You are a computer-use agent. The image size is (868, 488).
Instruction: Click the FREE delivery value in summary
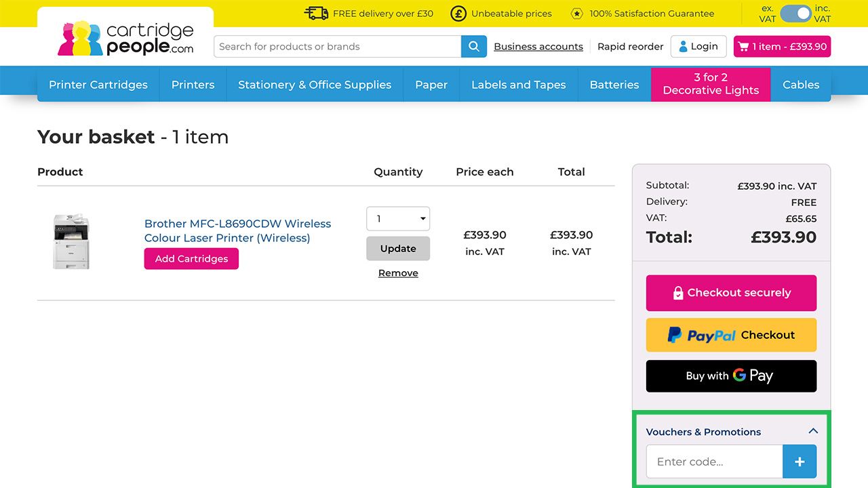tap(804, 203)
